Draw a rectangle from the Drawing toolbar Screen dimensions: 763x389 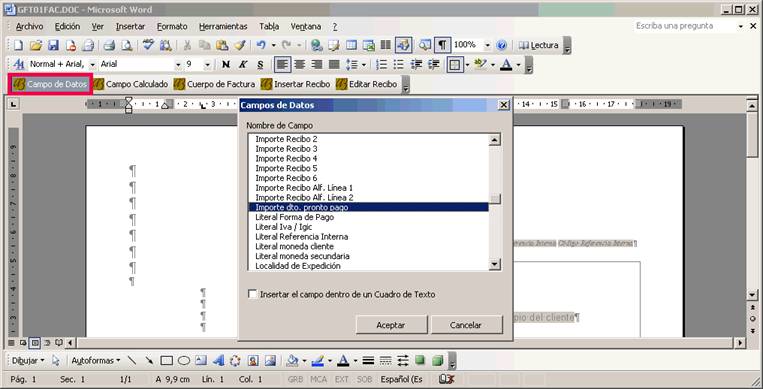click(166, 361)
